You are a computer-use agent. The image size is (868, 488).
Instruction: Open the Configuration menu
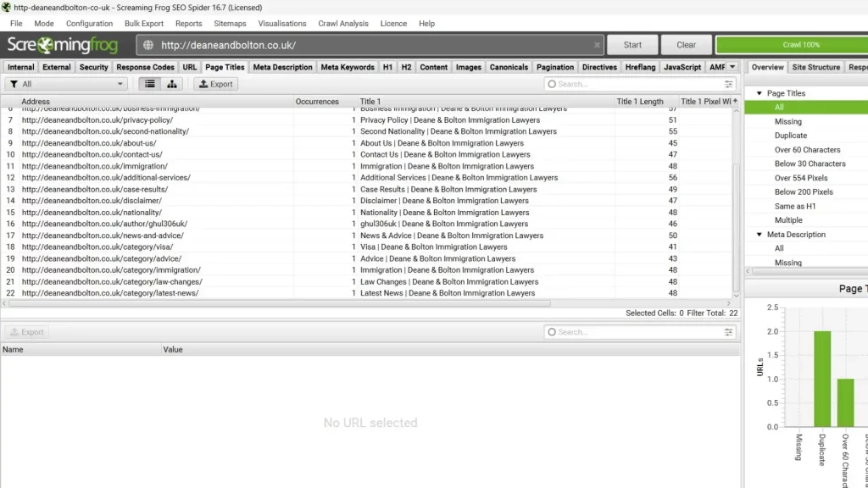pos(89,23)
